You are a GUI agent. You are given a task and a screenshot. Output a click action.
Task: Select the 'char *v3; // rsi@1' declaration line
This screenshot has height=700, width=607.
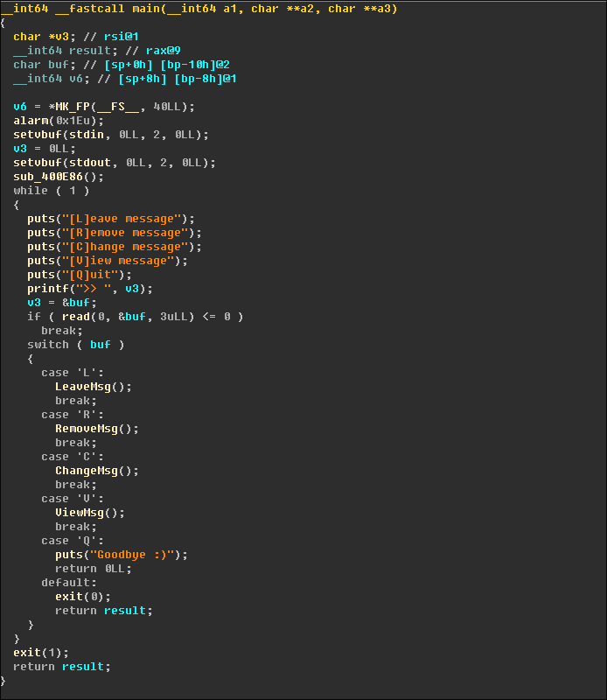[x=76, y=37]
